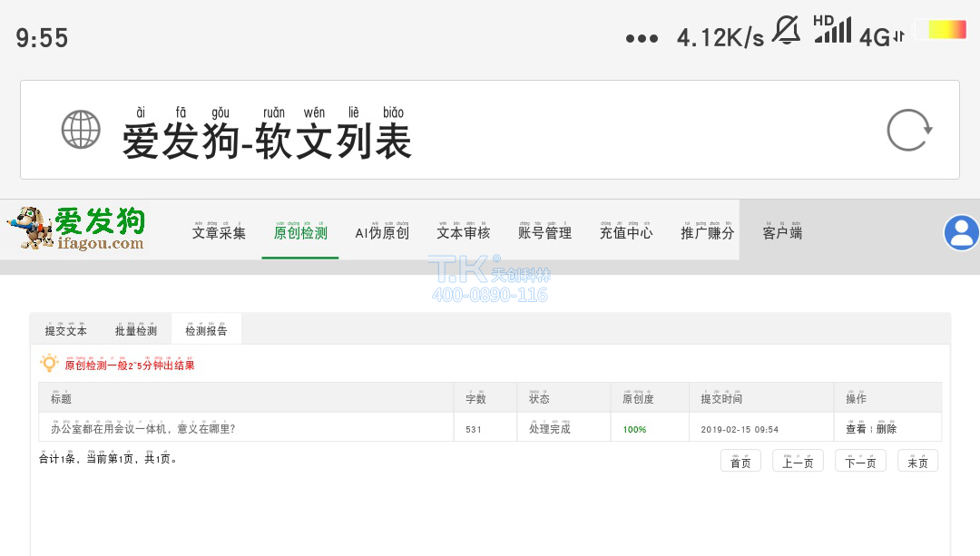Click the 首页 pagination button
This screenshot has width=980, height=556.
(740, 461)
